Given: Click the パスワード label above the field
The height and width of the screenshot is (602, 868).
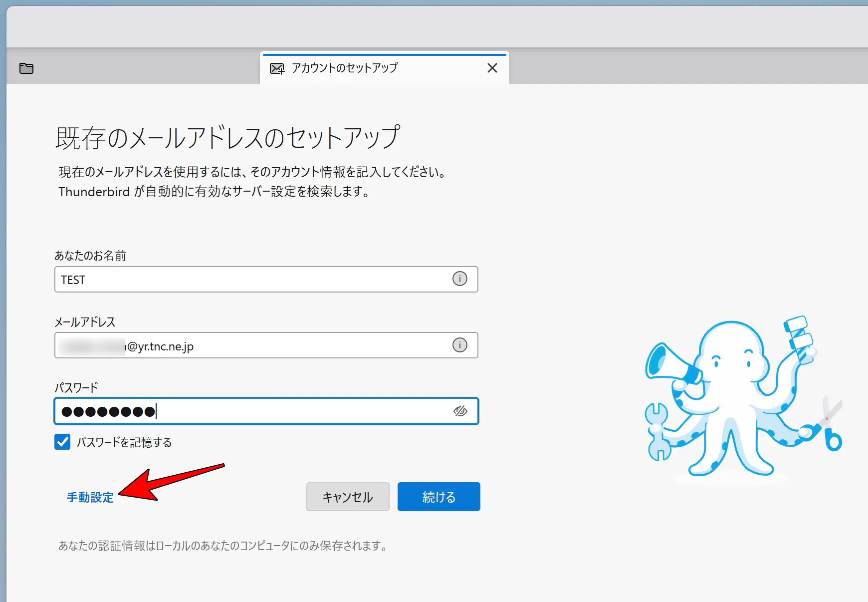Looking at the screenshot, I should click(76, 388).
